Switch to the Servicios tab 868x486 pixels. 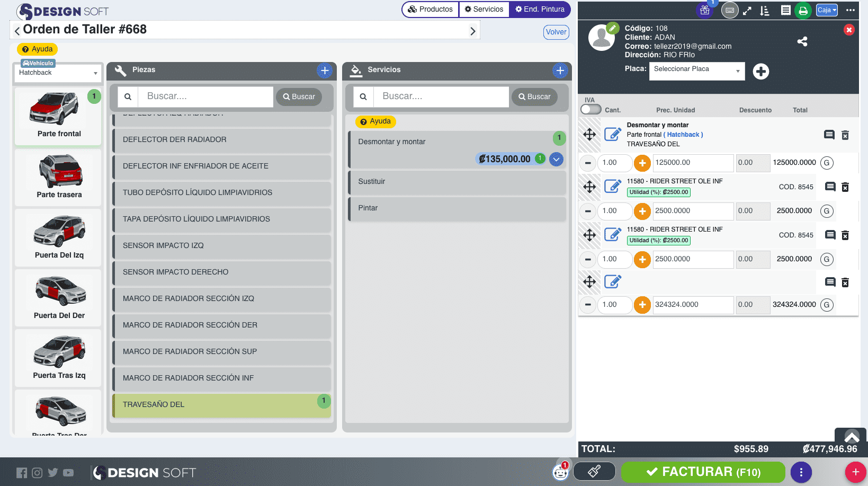484,10
